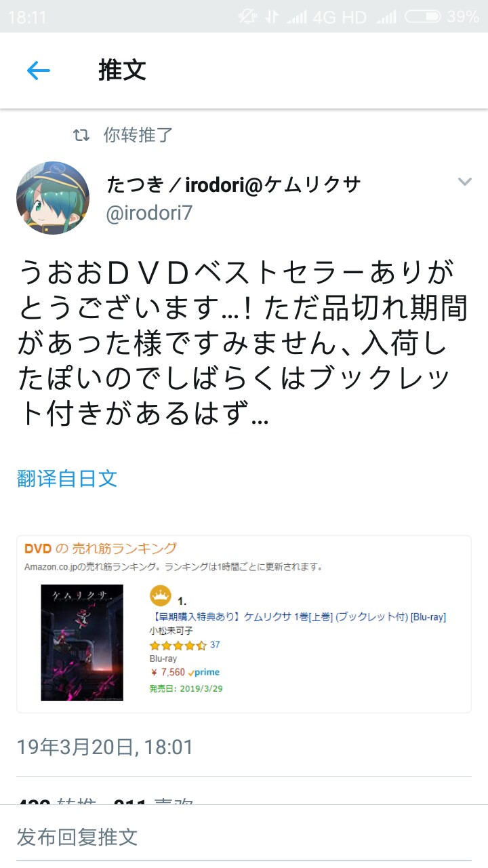The width and height of the screenshot is (488, 868).
Task: Open the attached Amazon ranking image
Action: [244, 624]
